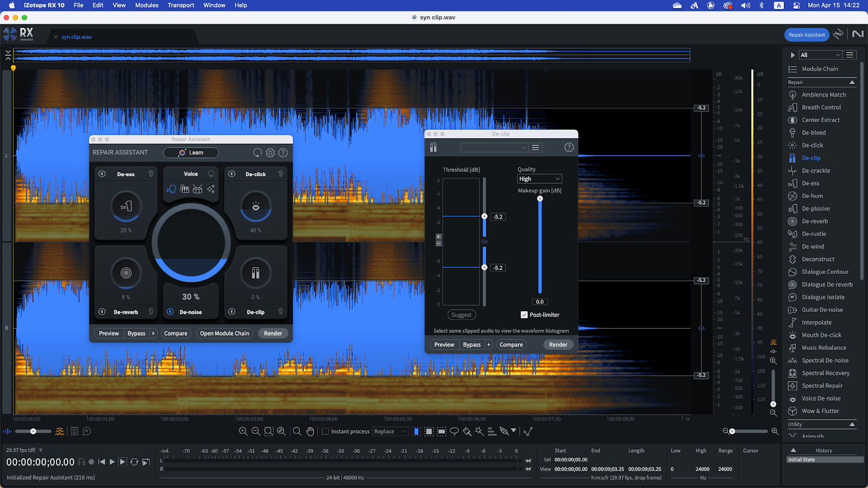Toggle De-reverb power button
Viewport: 868px width, 488px height.
102,312
